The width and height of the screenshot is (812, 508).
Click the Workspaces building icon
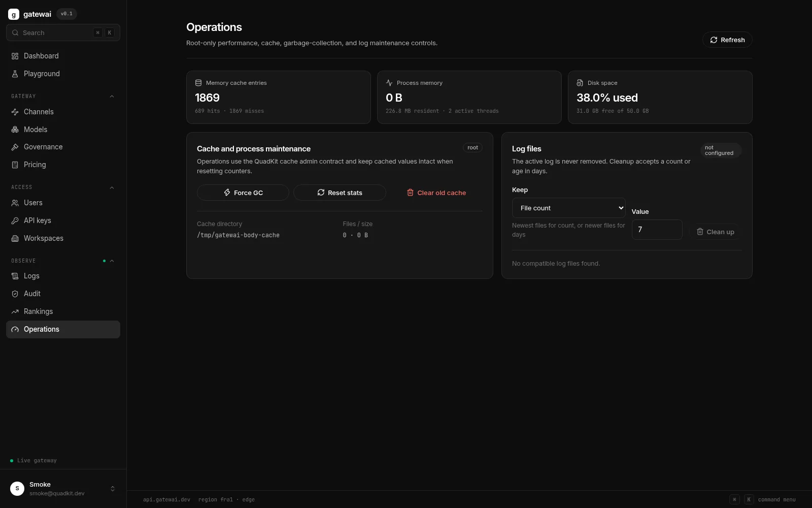coord(15,238)
